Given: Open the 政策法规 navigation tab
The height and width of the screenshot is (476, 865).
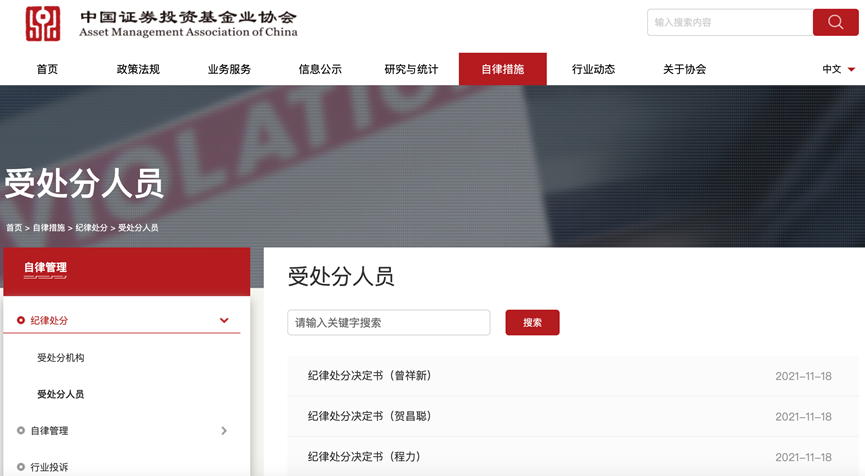Looking at the screenshot, I should tap(138, 69).
